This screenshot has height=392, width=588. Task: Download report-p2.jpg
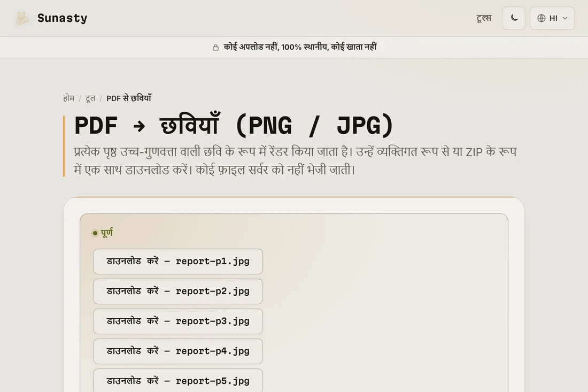(178, 291)
